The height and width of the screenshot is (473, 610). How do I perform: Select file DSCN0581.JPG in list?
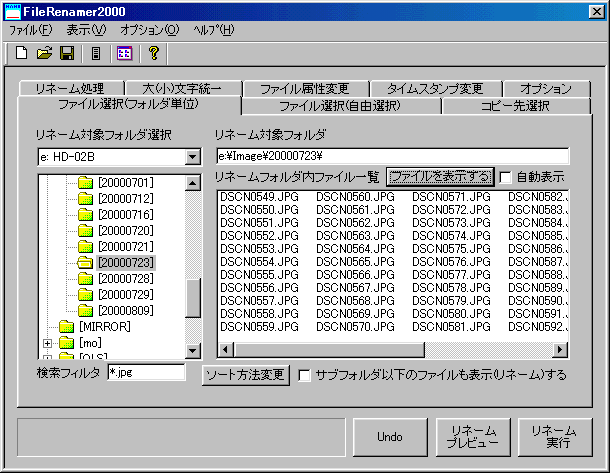coord(451,326)
